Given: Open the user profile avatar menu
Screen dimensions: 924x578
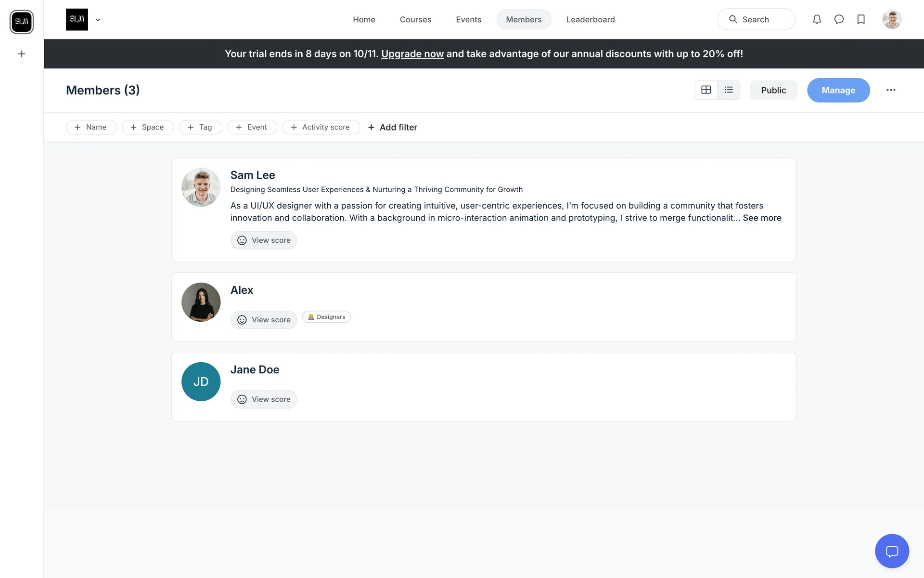Looking at the screenshot, I should pyautogui.click(x=892, y=20).
